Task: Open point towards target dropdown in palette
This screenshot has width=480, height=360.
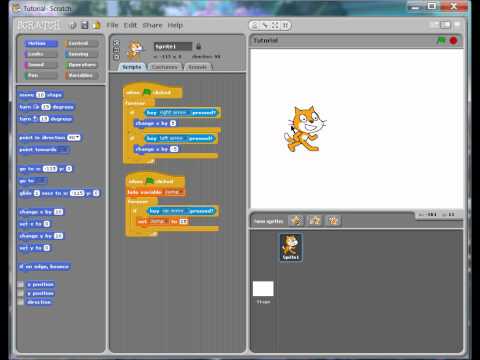Action: 63,150
